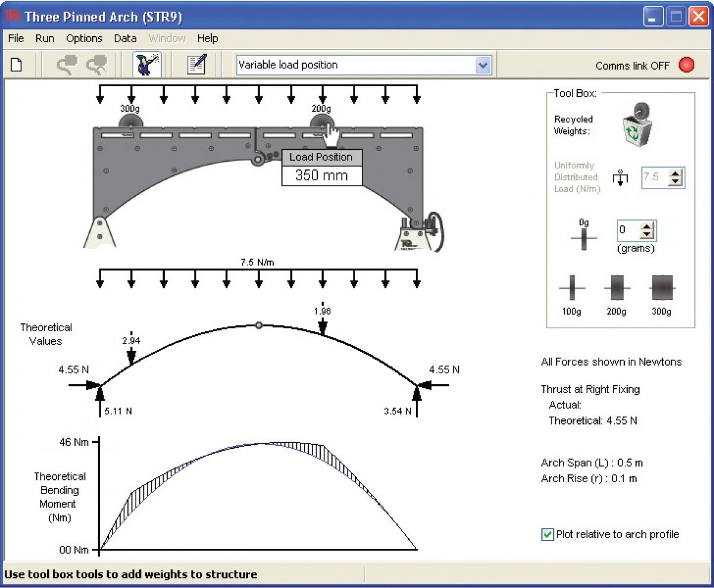
Task: Click the application icon in the title bar
Action: (12, 16)
